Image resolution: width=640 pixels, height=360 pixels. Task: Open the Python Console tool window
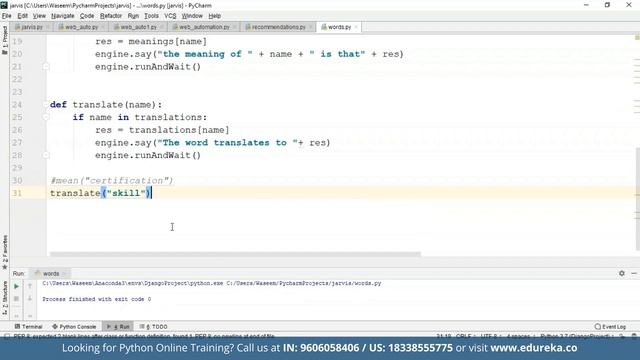click(74, 327)
